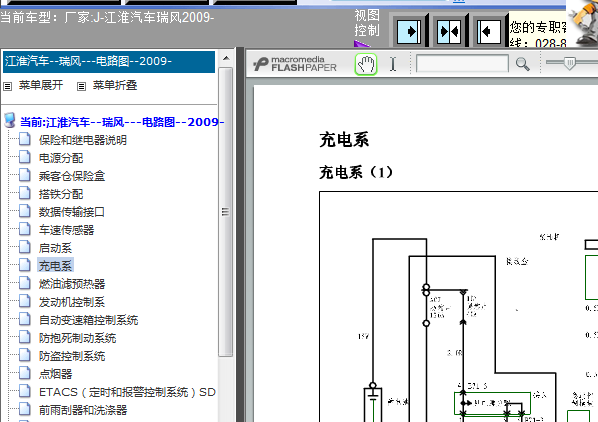The width and height of the screenshot is (598, 422).
Task: Collapse all menus with 菜单折叠
Action: click(x=115, y=85)
